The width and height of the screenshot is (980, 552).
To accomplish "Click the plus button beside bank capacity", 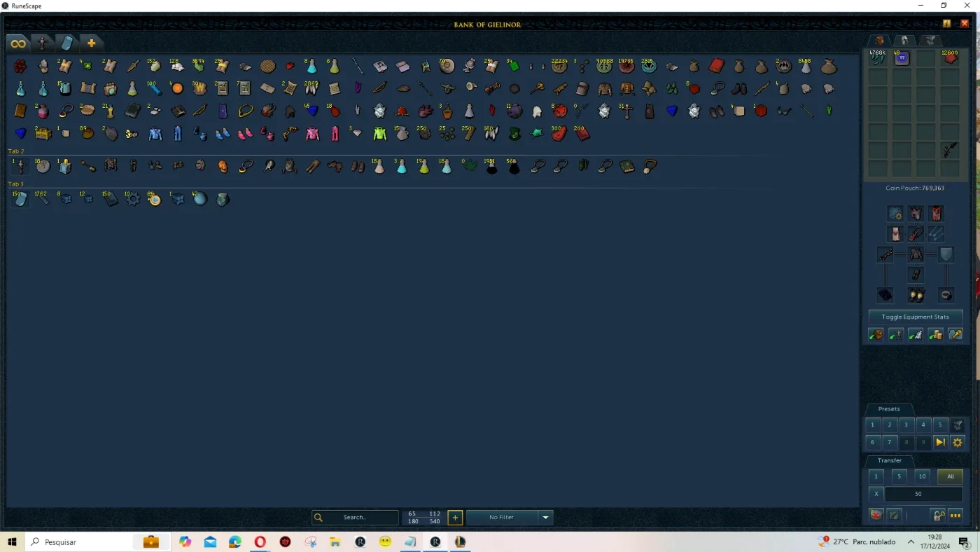I will click(455, 518).
